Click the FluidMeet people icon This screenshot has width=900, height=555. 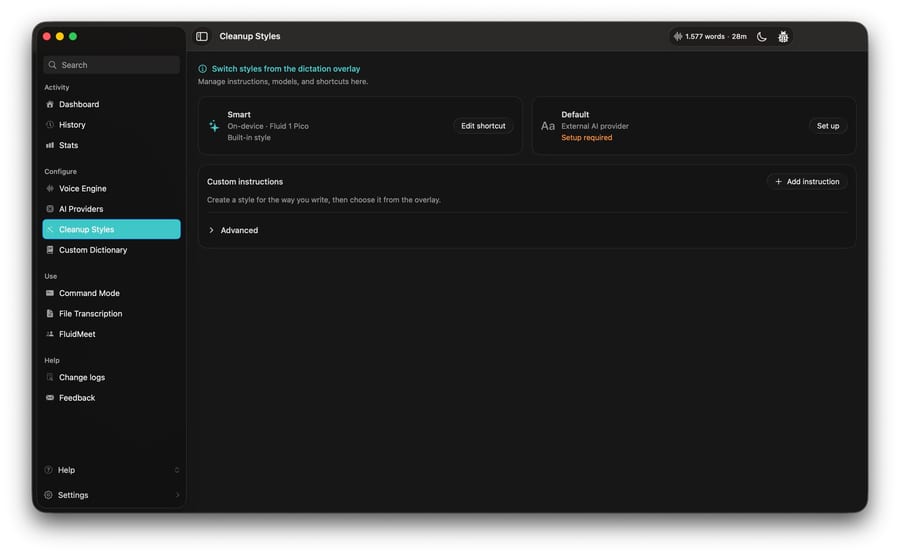50,334
